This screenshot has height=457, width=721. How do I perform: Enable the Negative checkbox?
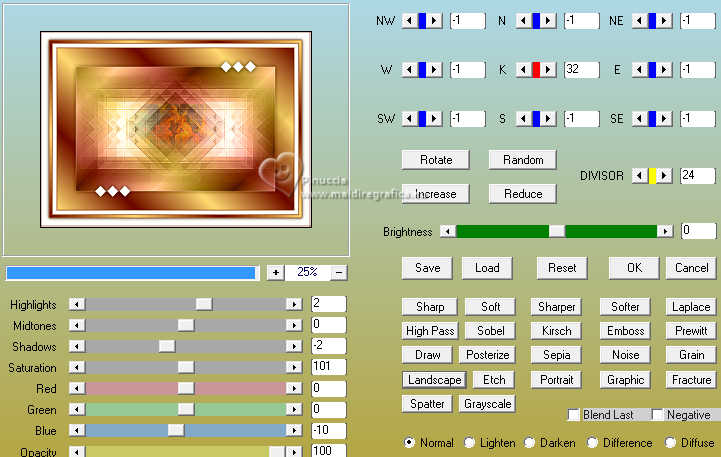pyautogui.click(x=658, y=415)
